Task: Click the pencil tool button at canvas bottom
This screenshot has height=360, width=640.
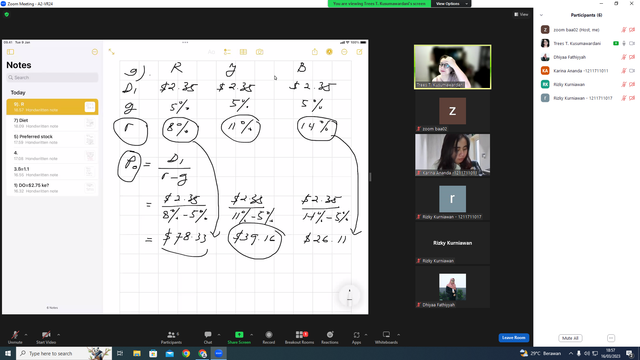Action: (349, 296)
